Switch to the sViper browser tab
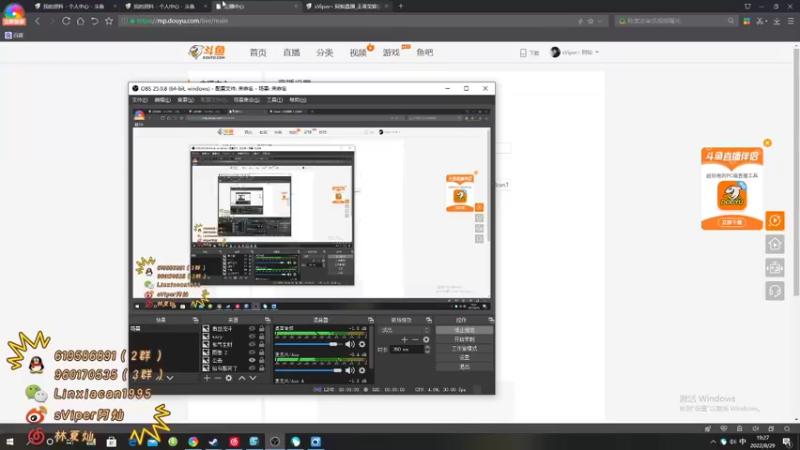 pos(347,6)
